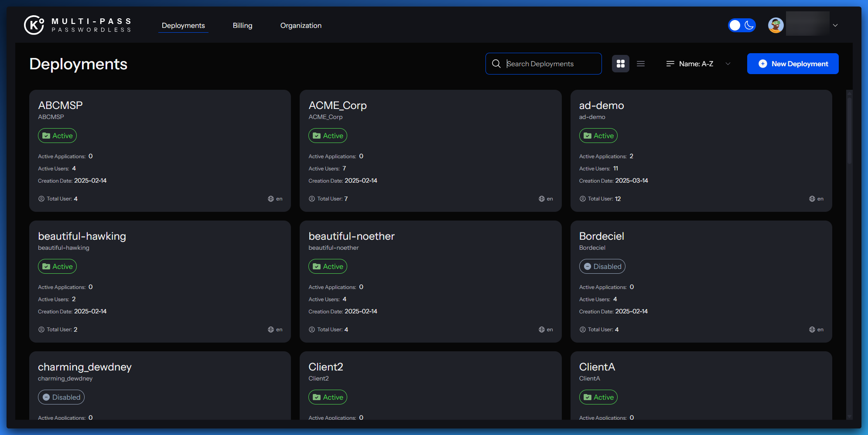Open the beautiful-hawking deployment title
The width and height of the screenshot is (868, 435).
(82, 236)
